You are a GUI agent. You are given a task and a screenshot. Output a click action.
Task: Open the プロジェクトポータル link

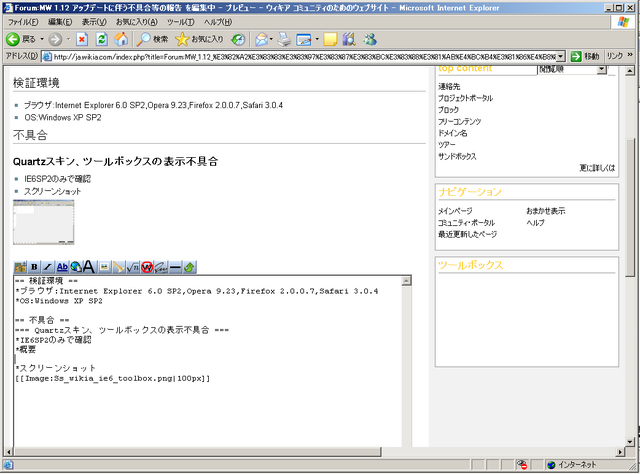pos(465,98)
